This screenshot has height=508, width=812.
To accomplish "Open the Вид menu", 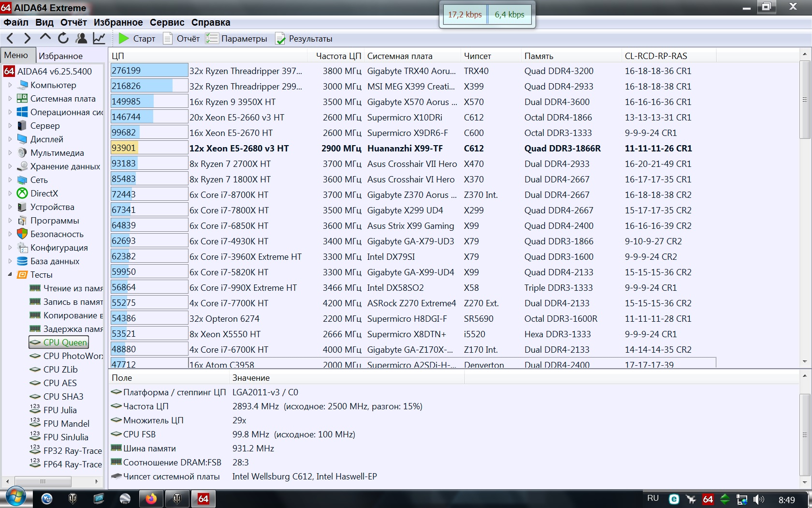I will [44, 22].
